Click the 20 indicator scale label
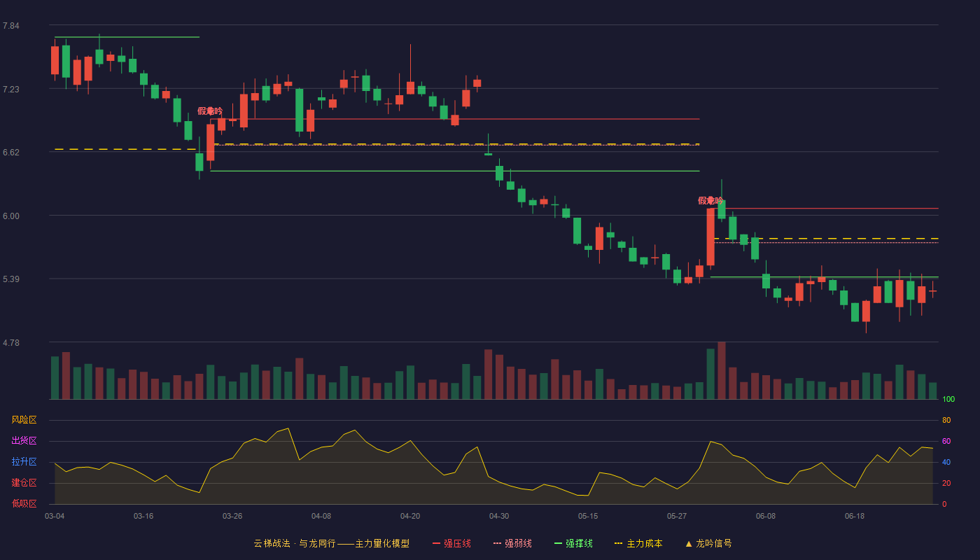Screen dimensions: 980x560 coord(946,483)
